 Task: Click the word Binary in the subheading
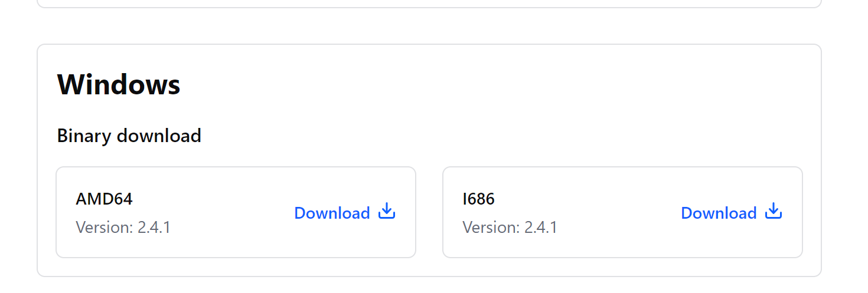[84, 136]
